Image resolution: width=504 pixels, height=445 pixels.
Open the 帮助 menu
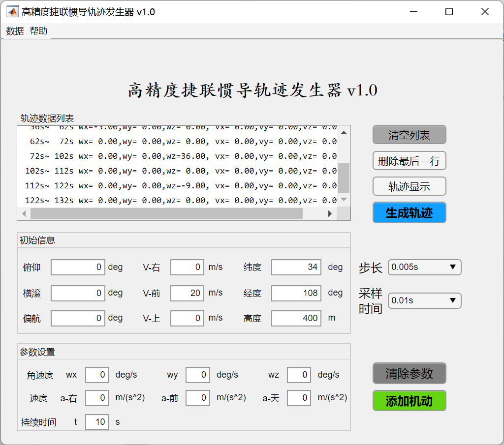pos(38,31)
